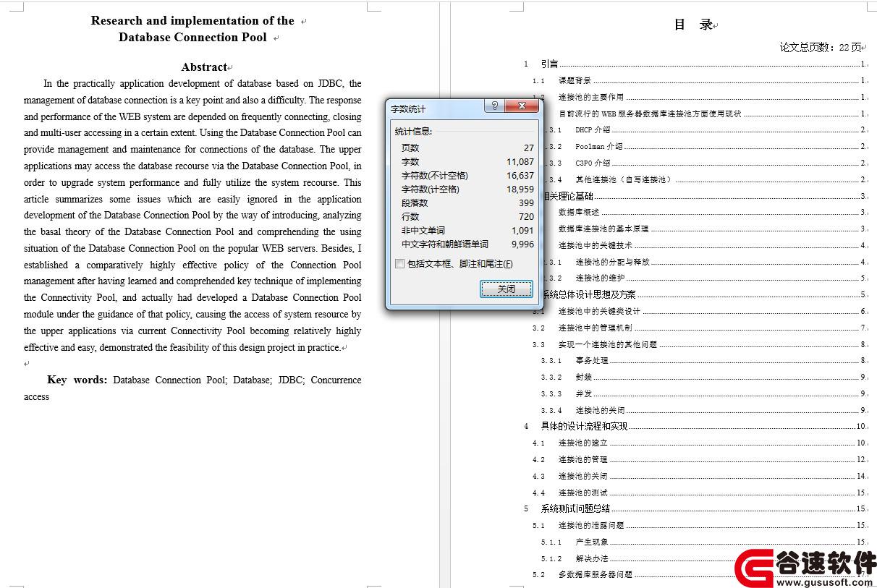Viewport: 877px width, 588px height.
Task: Click the 中文字符和朝鲜语单词 label
Action: 445,244
